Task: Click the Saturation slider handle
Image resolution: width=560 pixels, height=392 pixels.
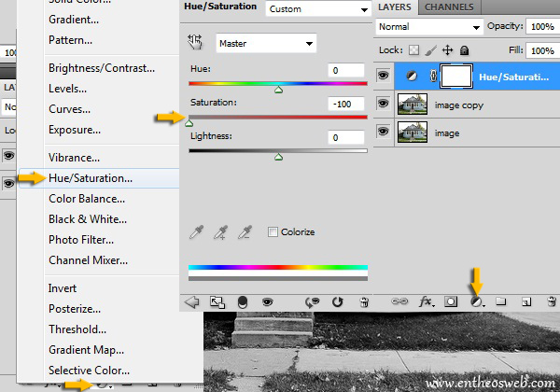Action: coord(189,123)
